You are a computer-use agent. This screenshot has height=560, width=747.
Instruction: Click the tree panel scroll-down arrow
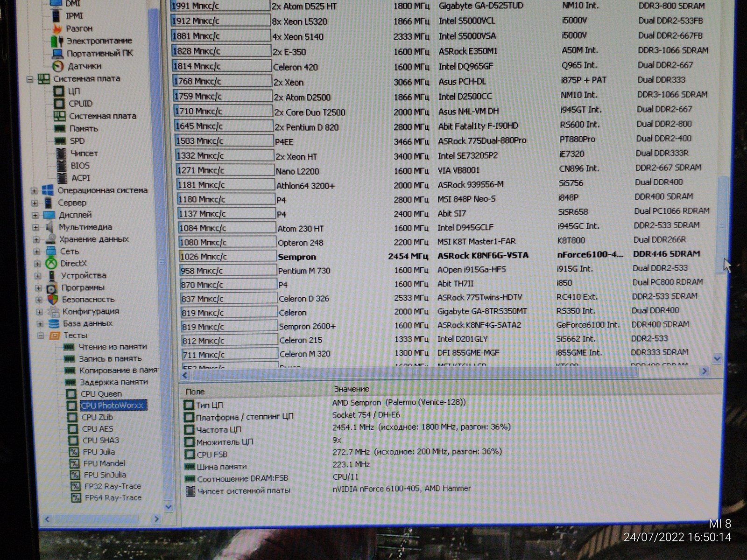(x=169, y=507)
